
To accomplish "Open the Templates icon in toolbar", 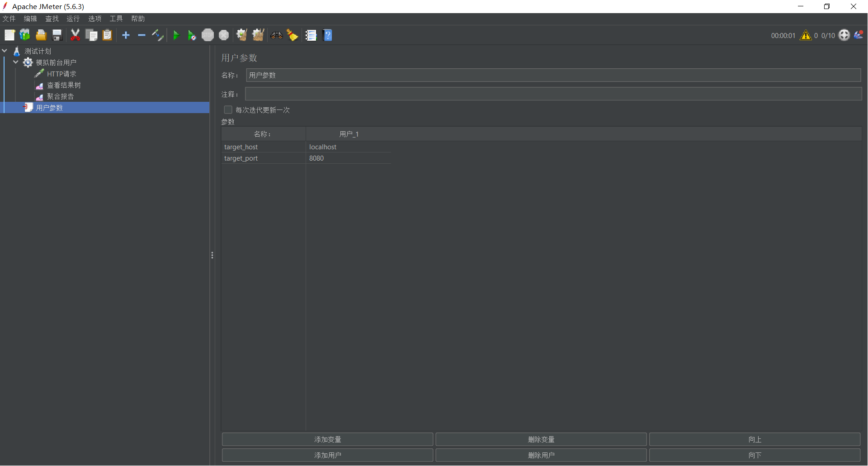I will pyautogui.click(x=25, y=35).
